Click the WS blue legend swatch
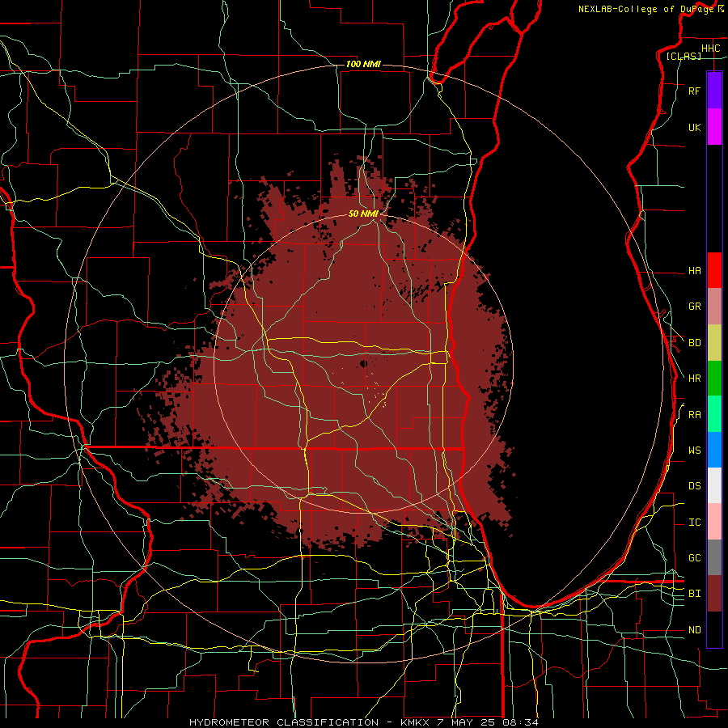This screenshot has width=728, height=728. click(714, 450)
